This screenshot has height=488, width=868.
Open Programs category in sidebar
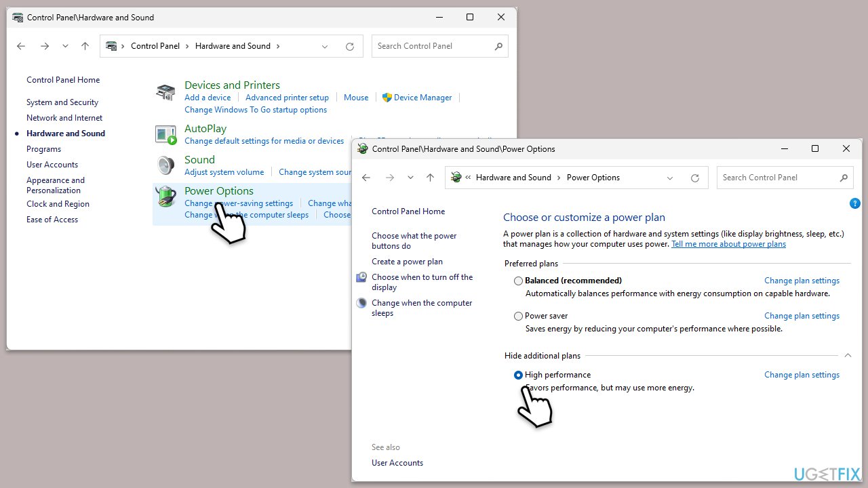tap(43, 149)
